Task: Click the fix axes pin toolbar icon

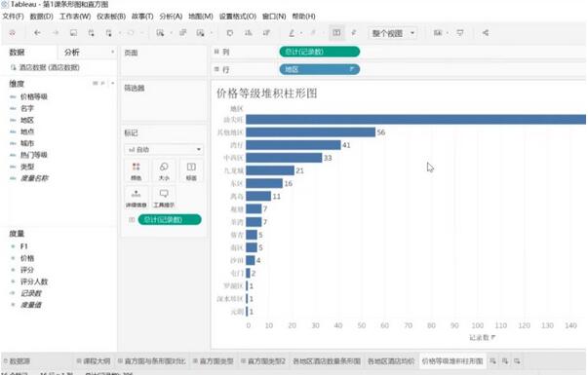Action: 354,33
